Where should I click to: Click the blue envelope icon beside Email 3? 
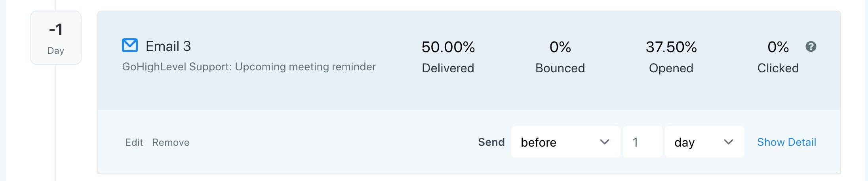[130, 46]
